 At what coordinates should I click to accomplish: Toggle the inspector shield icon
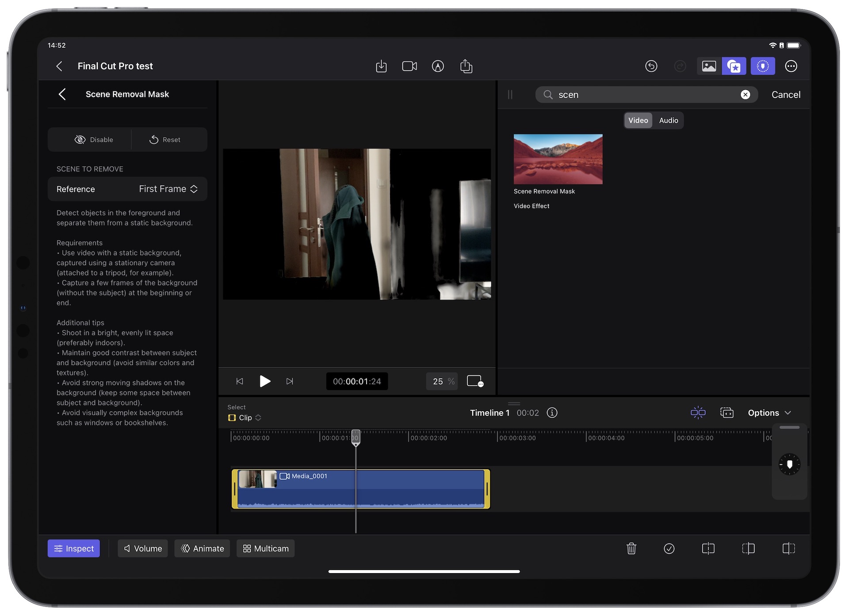[x=763, y=66]
